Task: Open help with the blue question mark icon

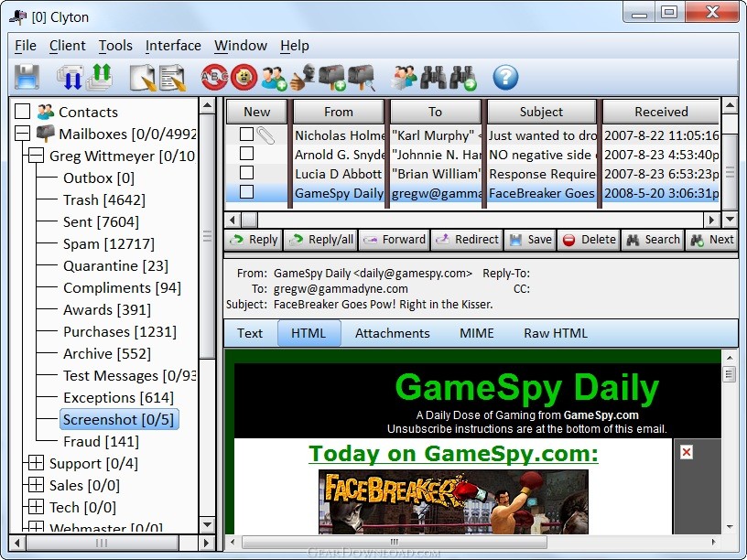Action: (x=505, y=77)
